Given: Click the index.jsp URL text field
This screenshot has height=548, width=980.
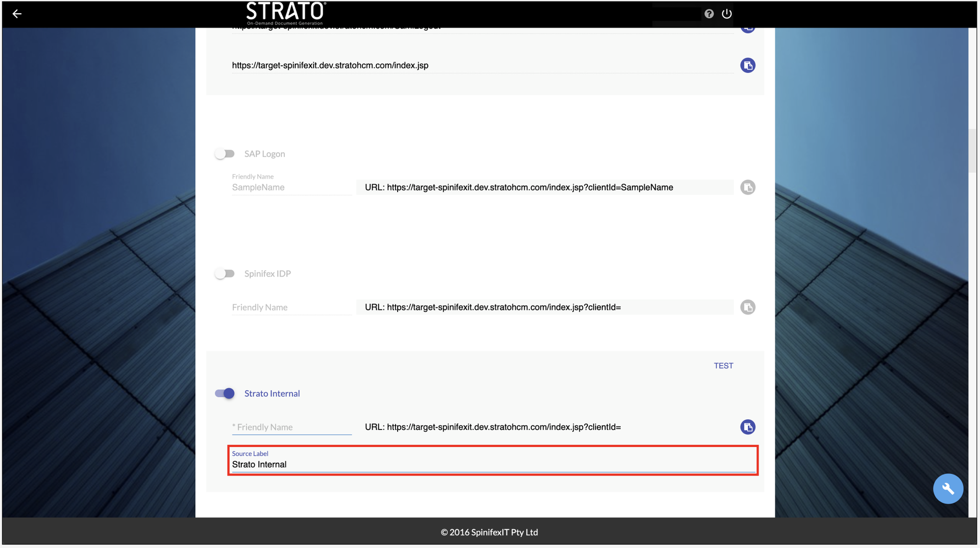Looking at the screenshot, I should [482, 65].
